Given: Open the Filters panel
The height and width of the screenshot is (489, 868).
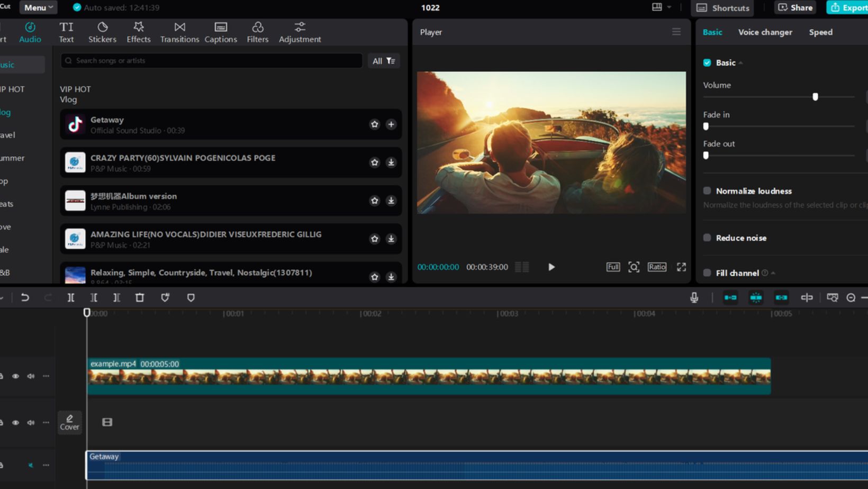Looking at the screenshot, I should click(x=258, y=32).
